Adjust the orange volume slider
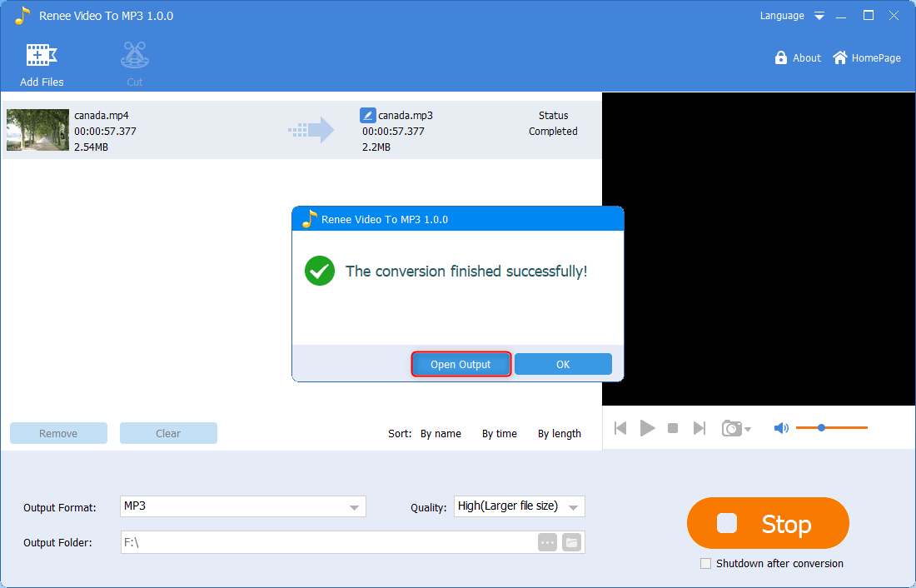The height and width of the screenshot is (588, 916). (x=821, y=428)
